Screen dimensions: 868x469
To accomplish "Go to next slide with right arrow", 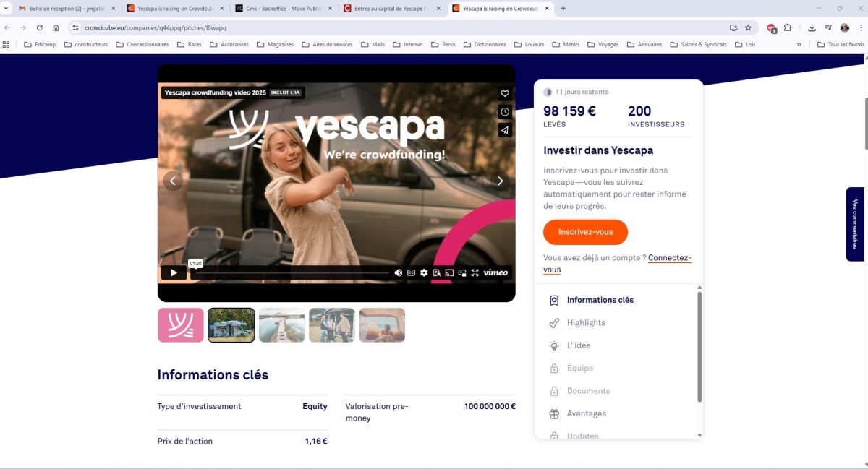I will 500,181.
